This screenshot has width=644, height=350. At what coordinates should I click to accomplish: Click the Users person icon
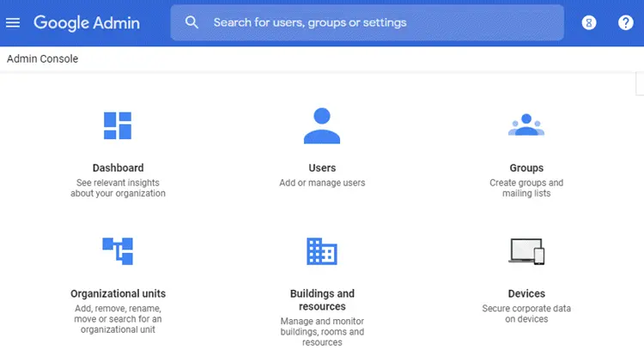322,125
